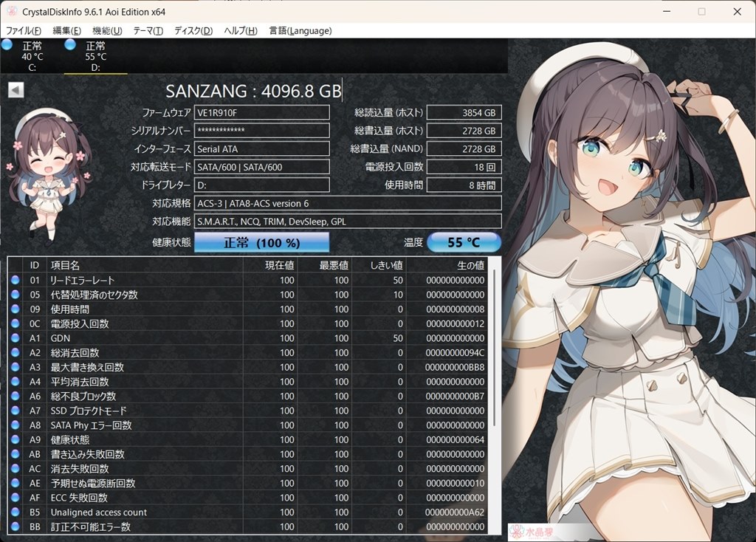This screenshot has height=542, width=756.
Task: Click the 正常 (100 %) health status button
Action: 262,242
